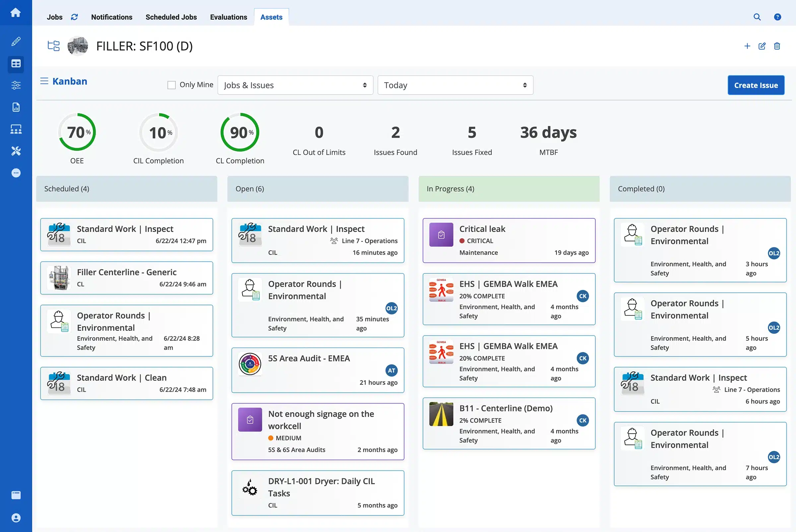Viewport: 796px width, 532px height.
Task: Open the card icon near sidebar bottom
Action: point(16,495)
